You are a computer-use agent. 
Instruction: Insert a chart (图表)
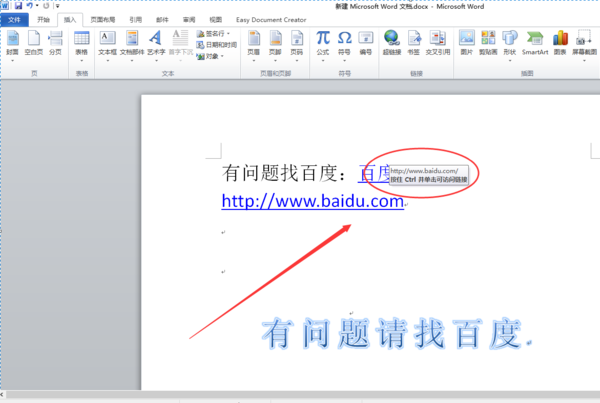pos(560,43)
